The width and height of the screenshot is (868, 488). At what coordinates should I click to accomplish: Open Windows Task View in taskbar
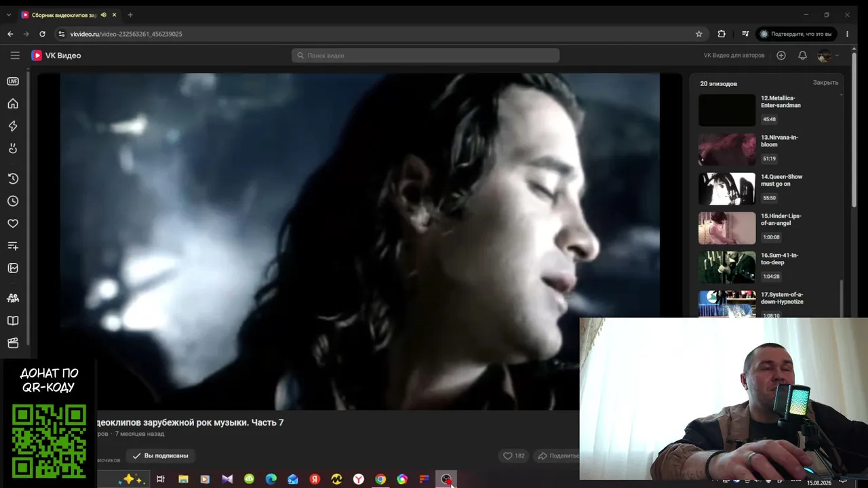(x=161, y=479)
